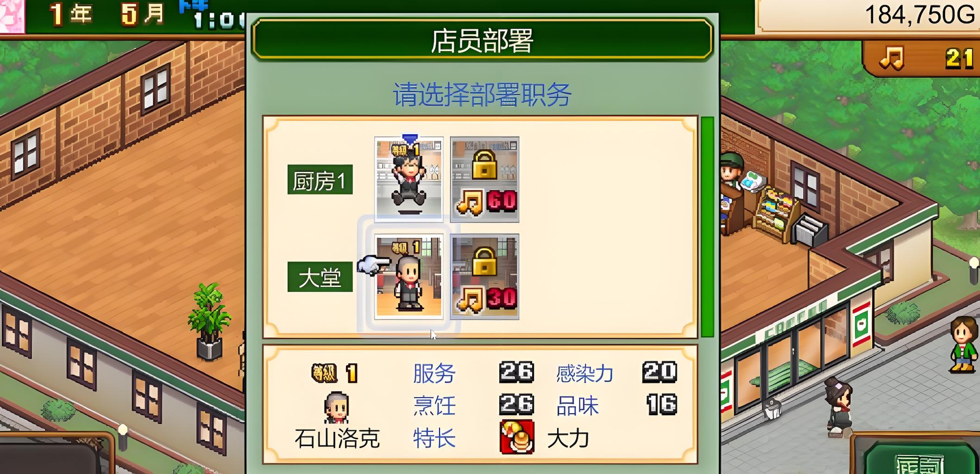Image resolution: width=980 pixels, height=474 pixels.
Task: Click the 大堂 label
Action: [x=320, y=277]
